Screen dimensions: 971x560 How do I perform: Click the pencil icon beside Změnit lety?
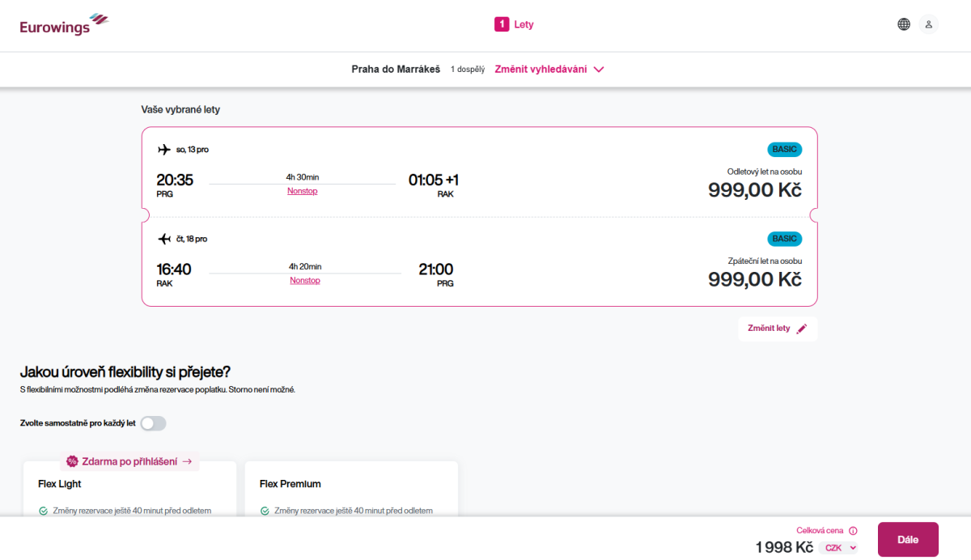pyautogui.click(x=802, y=329)
